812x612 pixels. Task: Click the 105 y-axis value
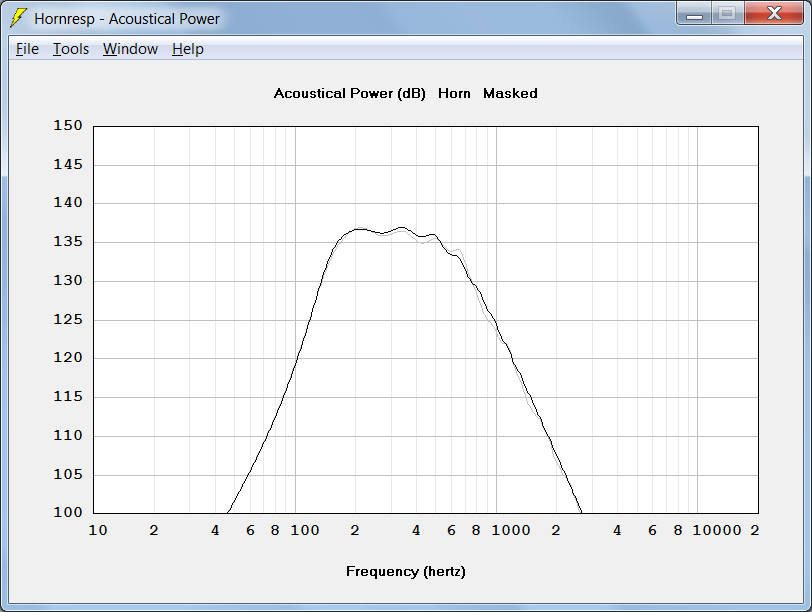[68, 474]
